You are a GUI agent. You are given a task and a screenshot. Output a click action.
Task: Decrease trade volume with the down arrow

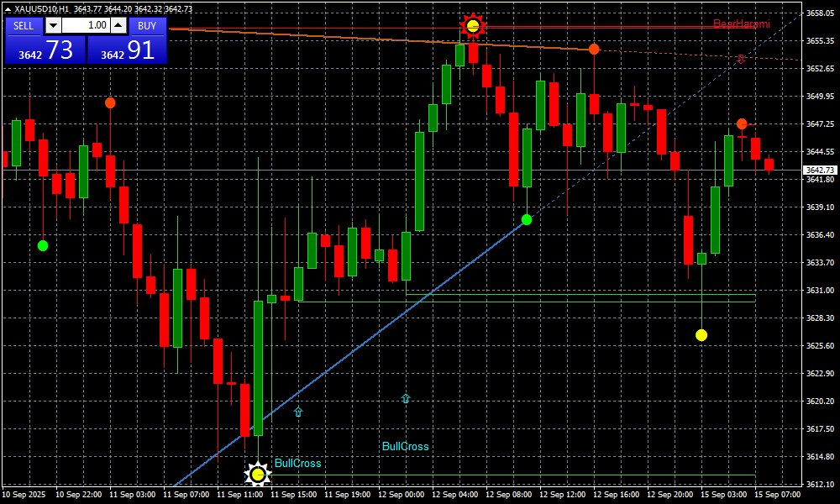click(x=52, y=25)
